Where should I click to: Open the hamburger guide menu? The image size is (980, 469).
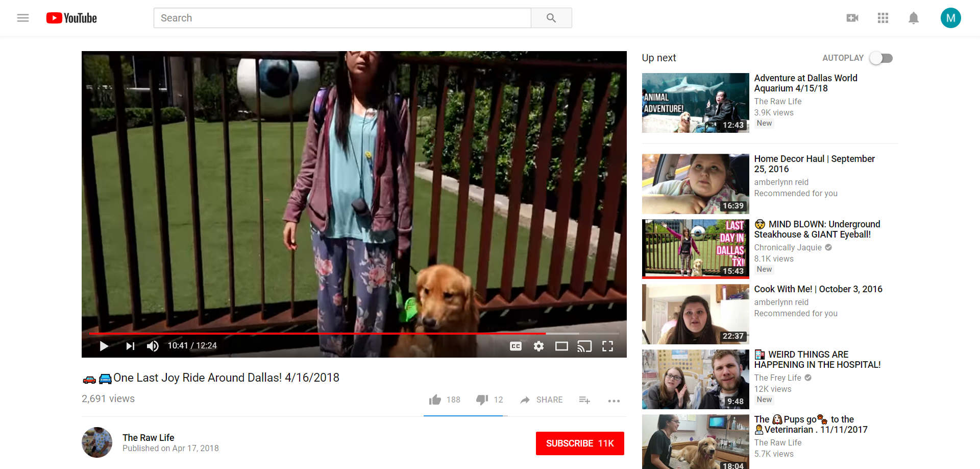23,18
